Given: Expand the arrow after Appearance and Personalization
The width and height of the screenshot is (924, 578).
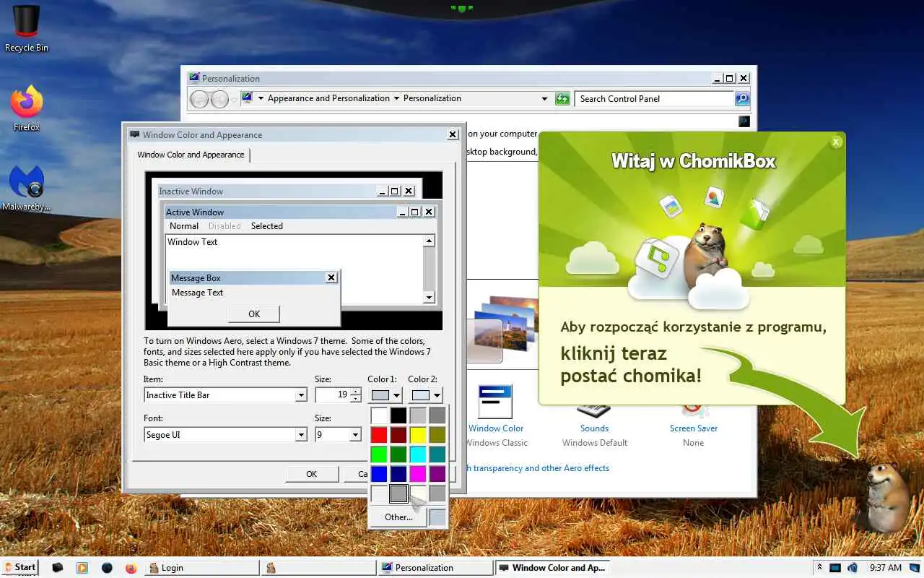Looking at the screenshot, I should (396, 99).
